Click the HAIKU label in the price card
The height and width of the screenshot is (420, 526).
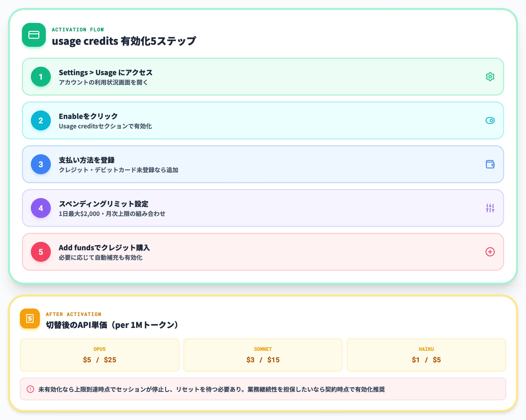click(426, 349)
